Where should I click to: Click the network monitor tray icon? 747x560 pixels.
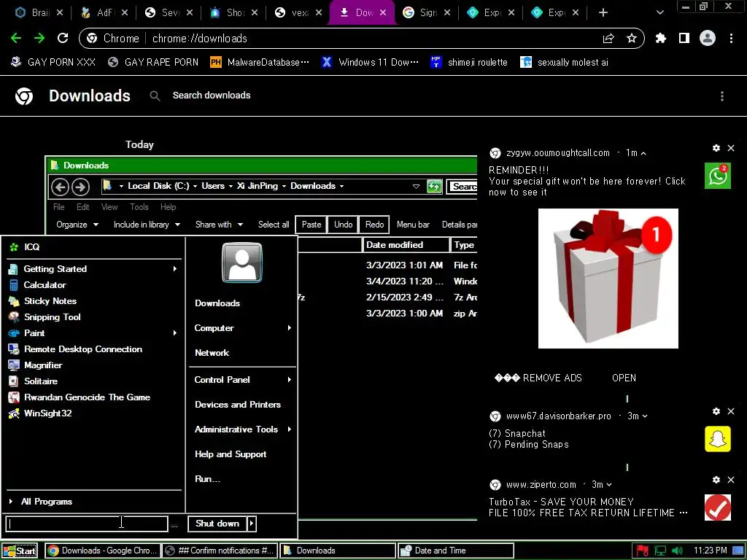(x=659, y=551)
